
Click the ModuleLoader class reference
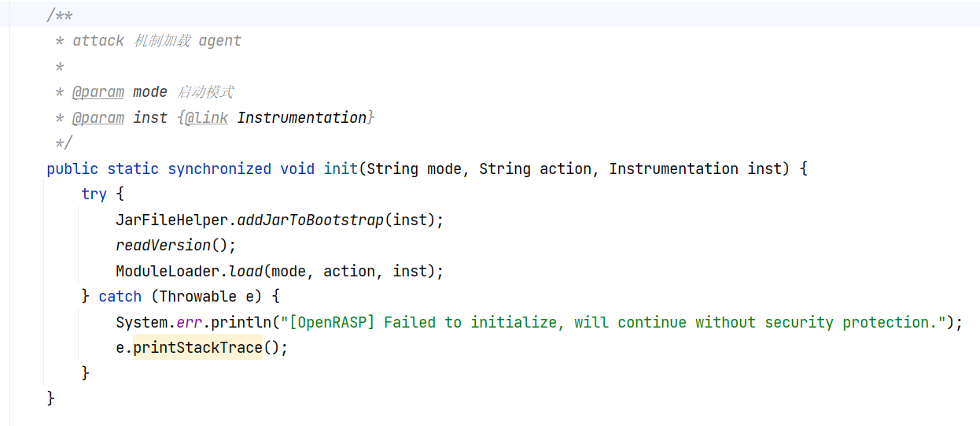pyautogui.click(x=168, y=271)
